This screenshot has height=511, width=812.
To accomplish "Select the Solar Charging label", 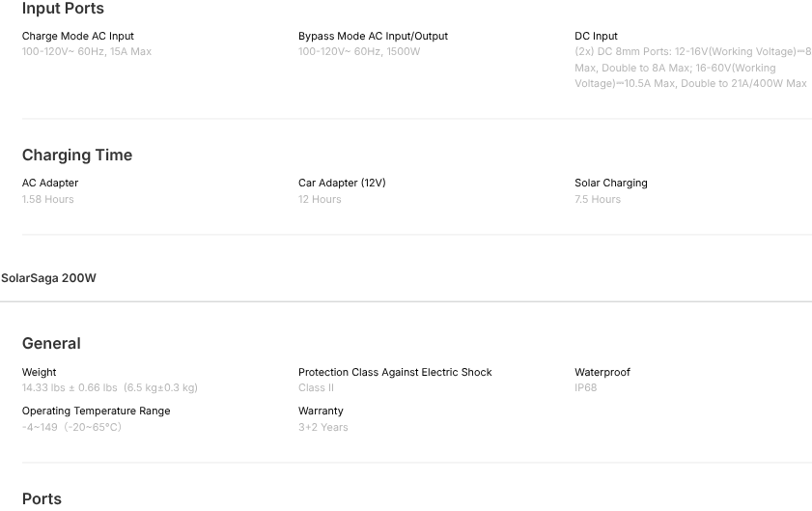I will coord(611,183).
